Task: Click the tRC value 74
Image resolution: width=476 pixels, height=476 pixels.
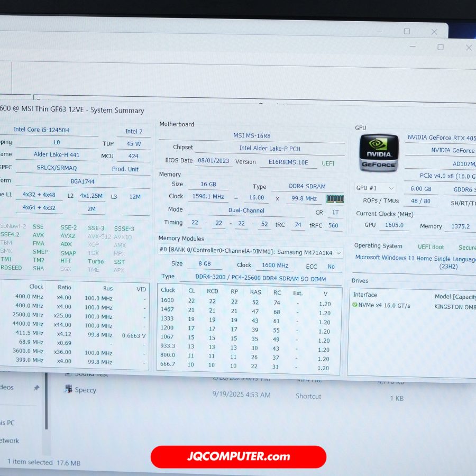Action: click(x=298, y=225)
